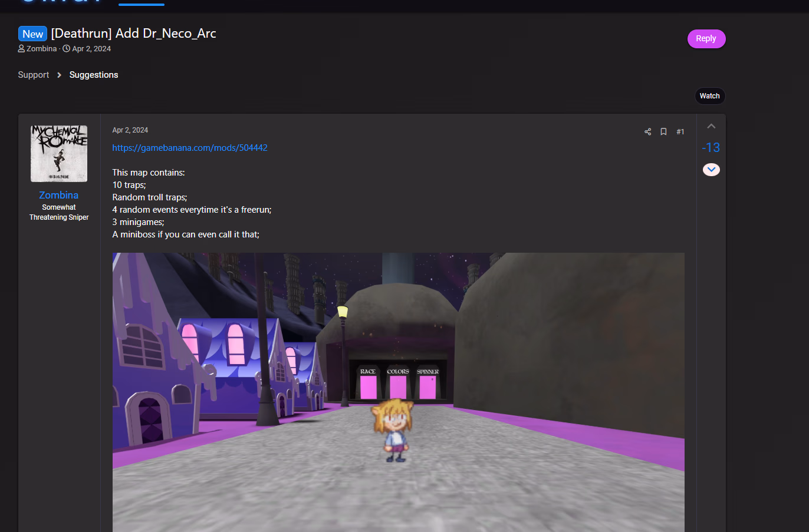
Task: Share this post via share icon
Action: 647,132
